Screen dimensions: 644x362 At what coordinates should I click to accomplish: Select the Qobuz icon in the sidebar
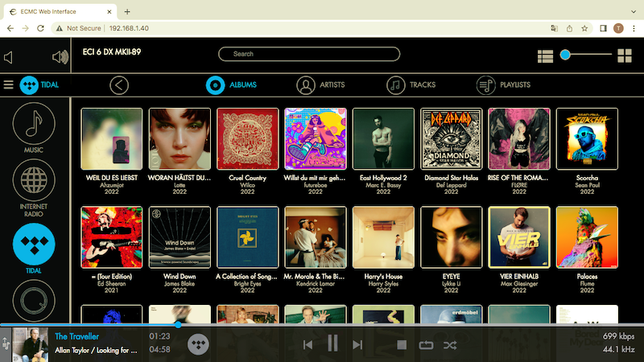click(34, 300)
